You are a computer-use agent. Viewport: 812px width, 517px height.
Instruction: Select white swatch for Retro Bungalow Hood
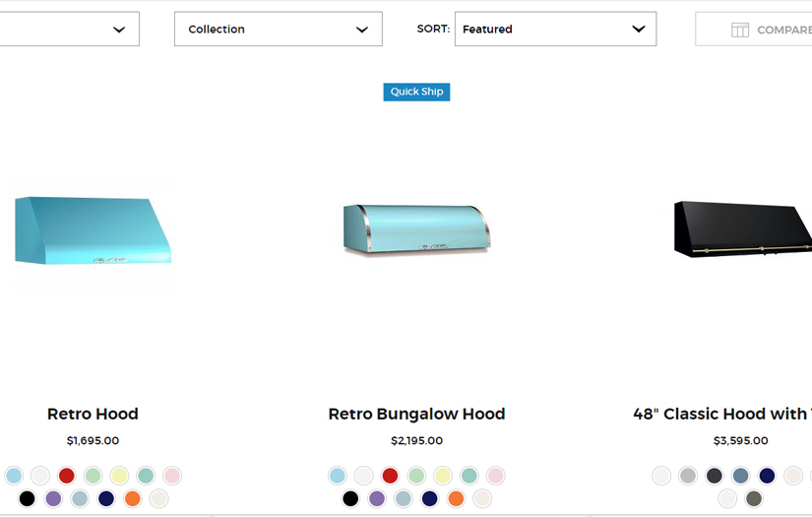[363, 476]
